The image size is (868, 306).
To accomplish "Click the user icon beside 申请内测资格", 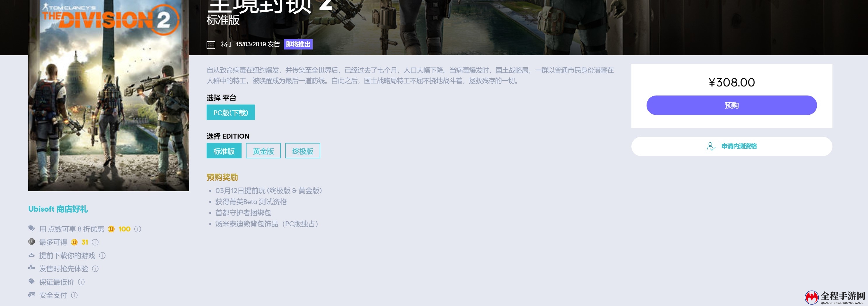I will tap(711, 146).
